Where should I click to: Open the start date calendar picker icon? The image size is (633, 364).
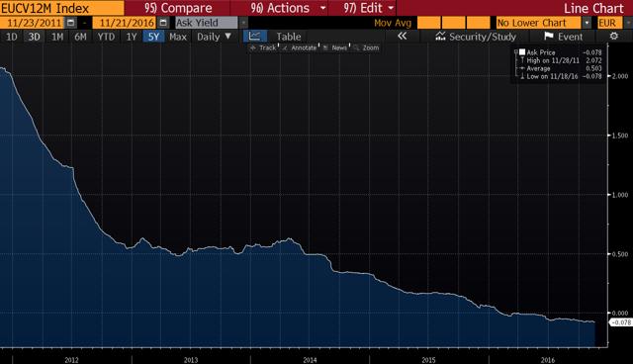tap(70, 23)
